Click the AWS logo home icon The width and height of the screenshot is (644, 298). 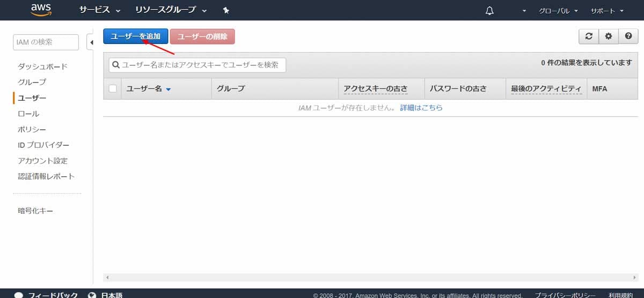(x=41, y=10)
